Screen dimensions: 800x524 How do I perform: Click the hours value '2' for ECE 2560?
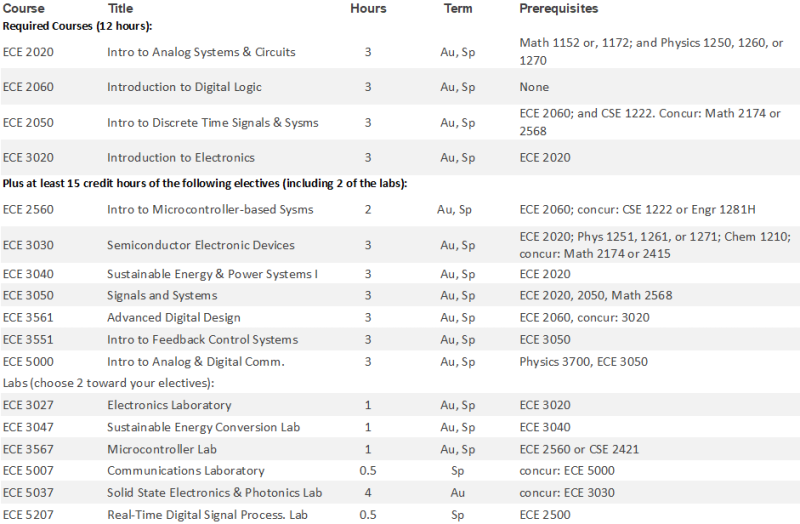[x=368, y=210]
